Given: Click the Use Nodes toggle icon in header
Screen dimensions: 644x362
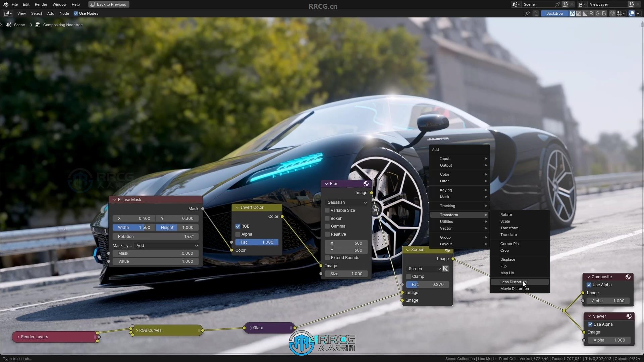Looking at the screenshot, I should point(76,13).
